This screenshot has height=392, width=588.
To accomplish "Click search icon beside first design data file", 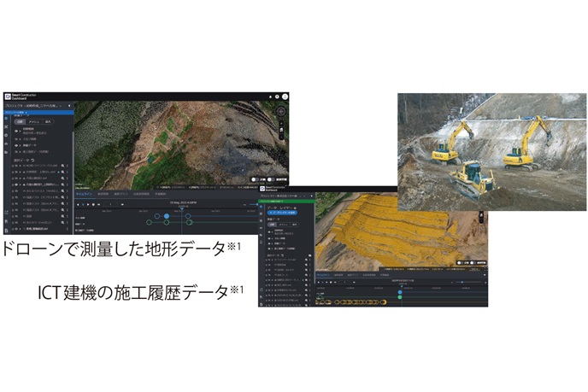I will pos(63,167).
